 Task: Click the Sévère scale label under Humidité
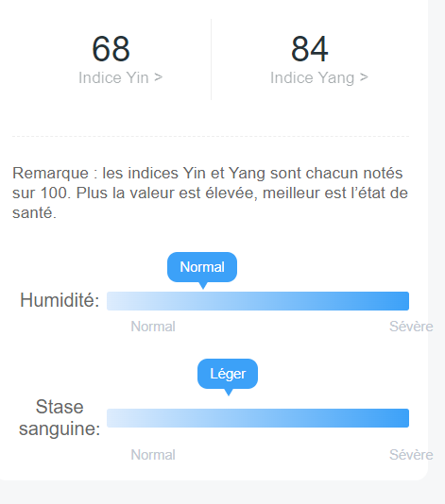click(411, 327)
